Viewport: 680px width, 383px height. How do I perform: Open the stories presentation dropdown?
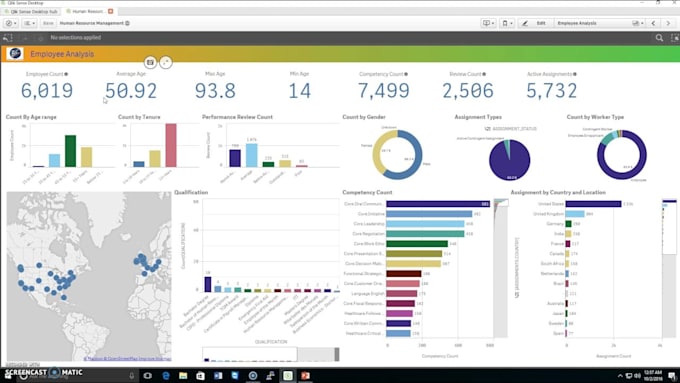488,23
